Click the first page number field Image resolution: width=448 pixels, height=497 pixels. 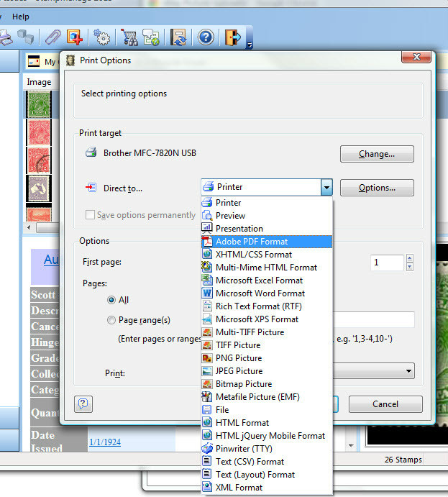tap(387, 263)
